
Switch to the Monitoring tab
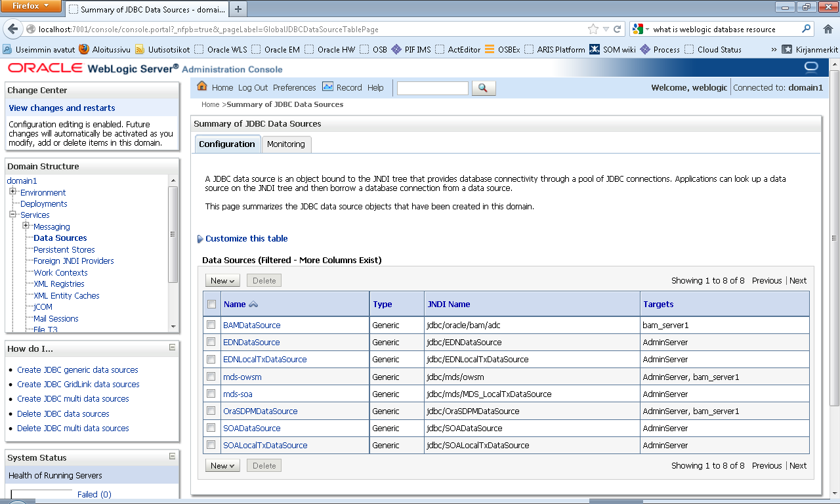[x=286, y=144]
